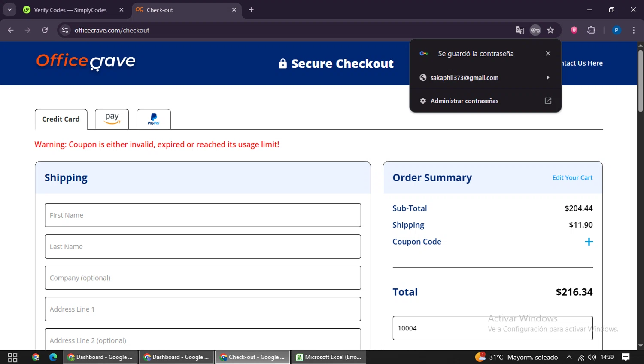Click the $11.90 shipping value

580,225
